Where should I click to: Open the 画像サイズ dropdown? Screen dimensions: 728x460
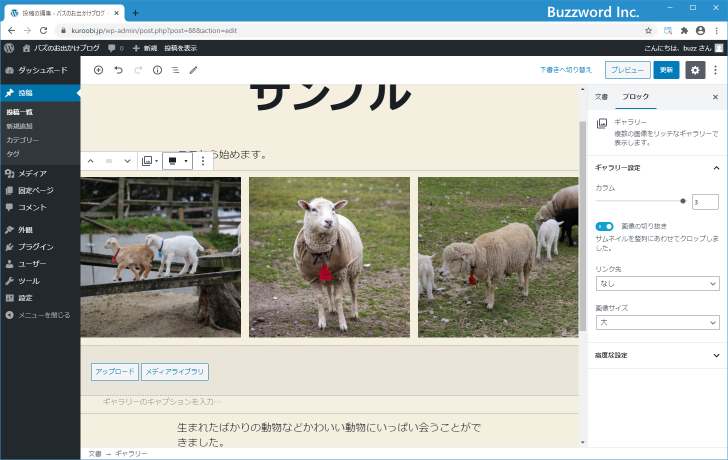tap(657, 323)
